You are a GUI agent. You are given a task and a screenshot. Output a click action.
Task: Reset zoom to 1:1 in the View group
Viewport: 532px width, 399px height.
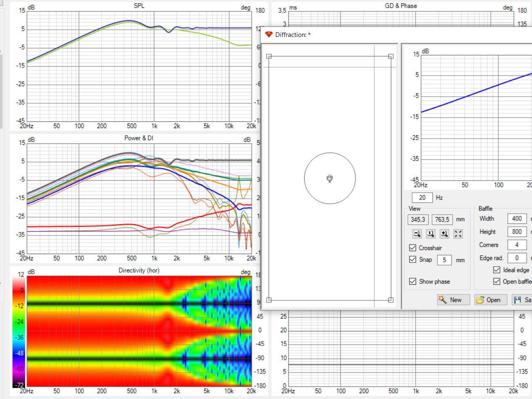tap(430, 234)
